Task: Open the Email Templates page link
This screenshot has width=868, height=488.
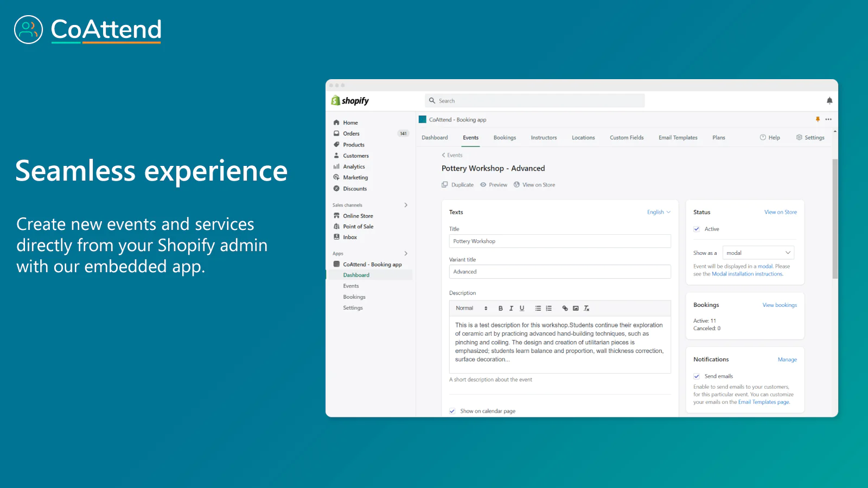Action: pos(764,402)
